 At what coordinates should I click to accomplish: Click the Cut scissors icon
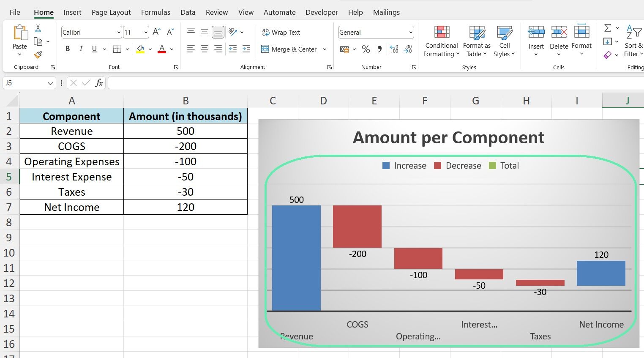pyautogui.click(x=38, y=28)
